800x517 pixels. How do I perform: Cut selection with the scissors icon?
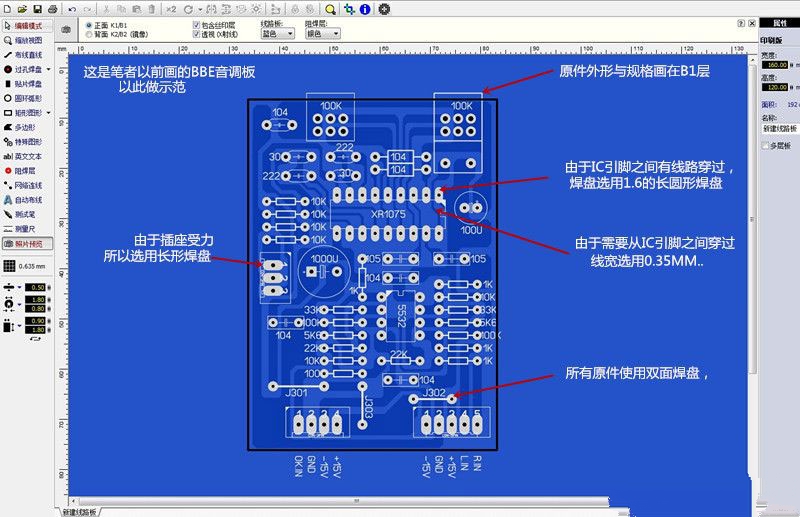[106, 9]
